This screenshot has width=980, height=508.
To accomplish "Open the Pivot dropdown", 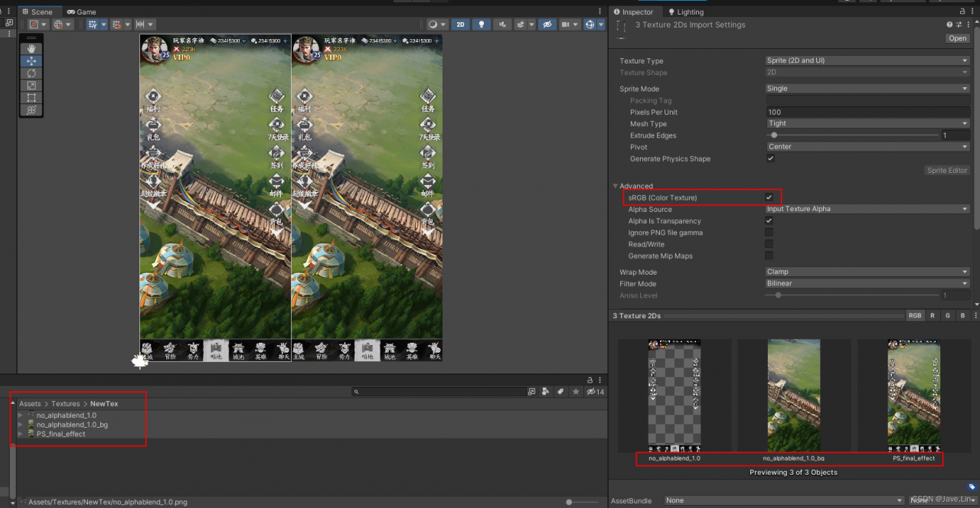I will 868,147.
